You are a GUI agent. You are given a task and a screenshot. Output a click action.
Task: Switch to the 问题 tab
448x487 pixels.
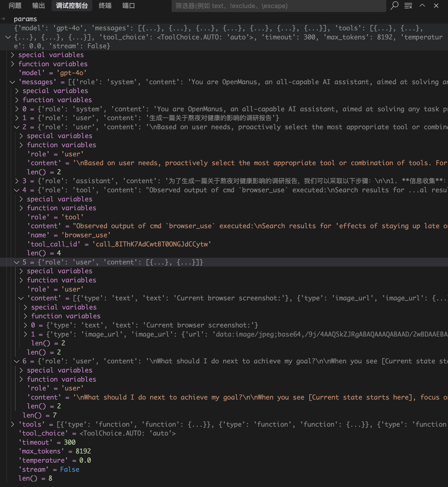pos(15,6)
